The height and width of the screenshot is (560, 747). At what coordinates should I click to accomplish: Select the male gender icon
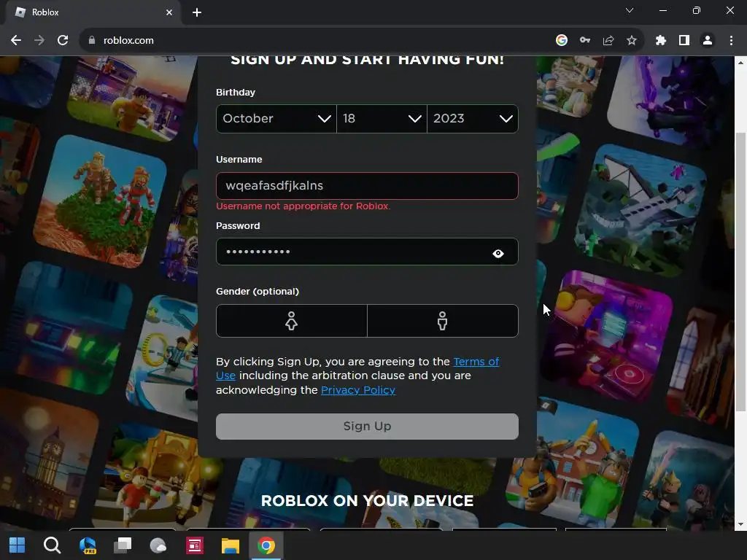pyautogui.click(x=443, y=321)
